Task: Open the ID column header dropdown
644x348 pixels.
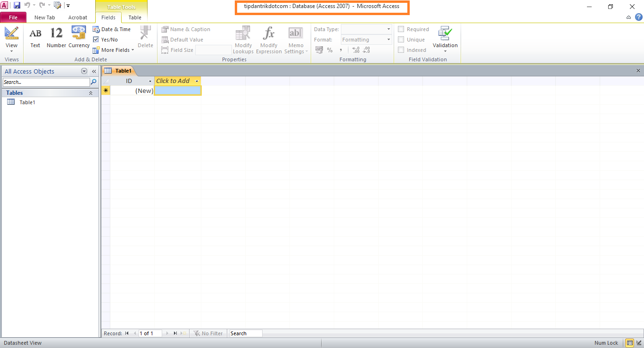Action: 150,81
